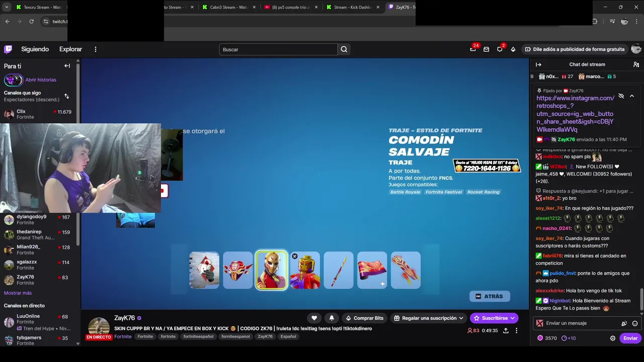Screen dimensions: 644x362
Task: Send chat message with Enviar button
Action: (630, 338)
